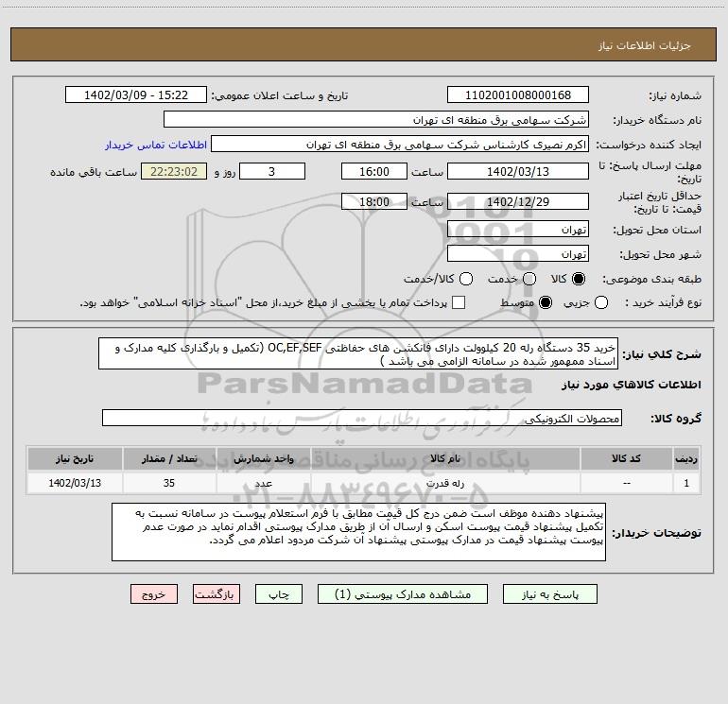Image resolution: width=728 pixels, height=704 pixels.
Task: Click the unit cell عدد
Action: click(263, 483)
